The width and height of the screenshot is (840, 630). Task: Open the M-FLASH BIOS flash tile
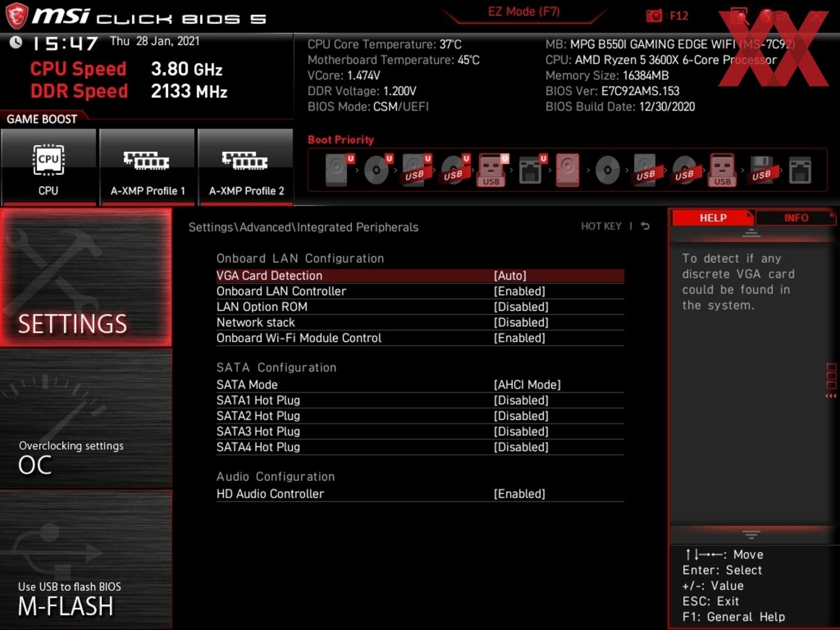coord(86,560)
